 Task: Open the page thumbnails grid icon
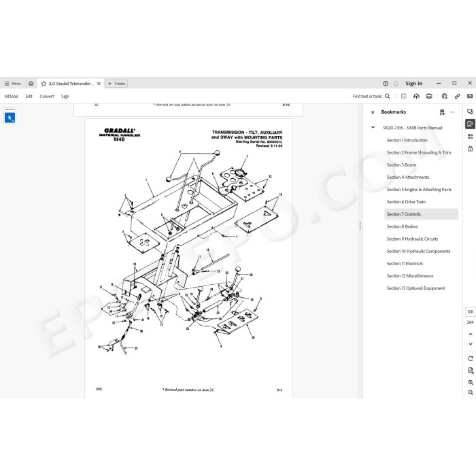click(x=471, y=137)
